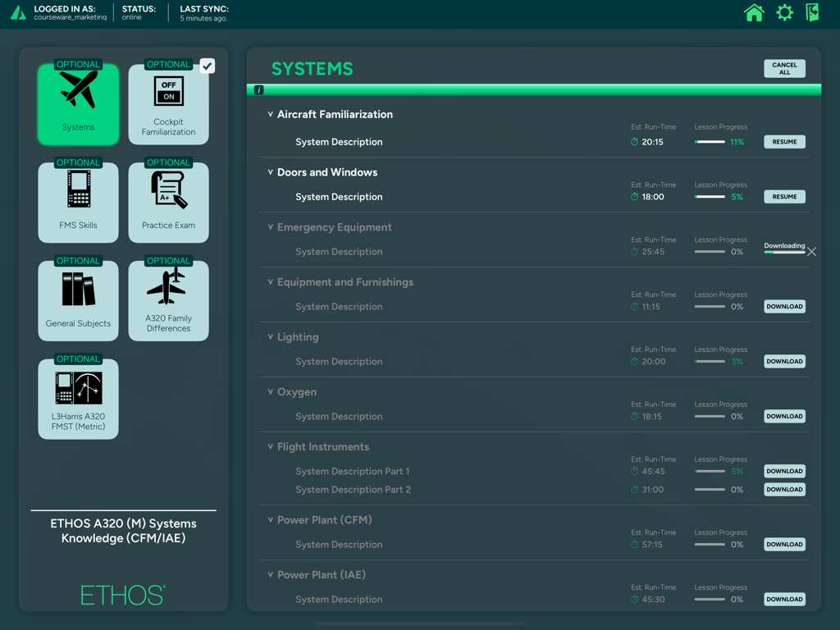
Task: Collapse the Power Plant (CFM) section
Action: tap(271, 519)
